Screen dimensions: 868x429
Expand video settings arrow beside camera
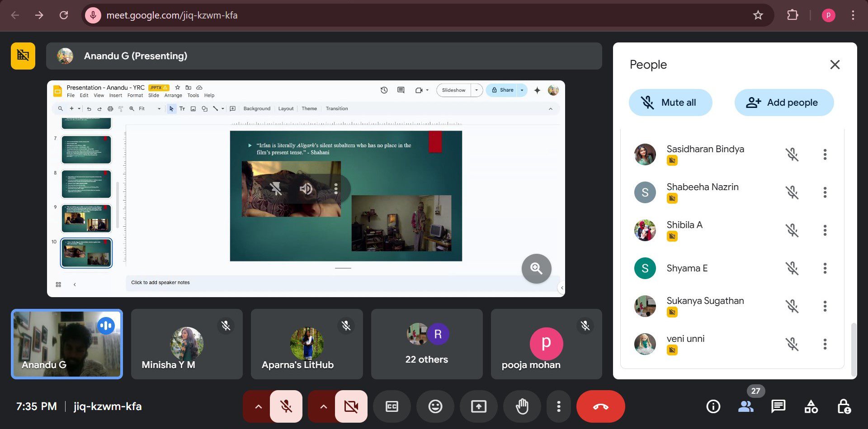[x=323, y=406]
